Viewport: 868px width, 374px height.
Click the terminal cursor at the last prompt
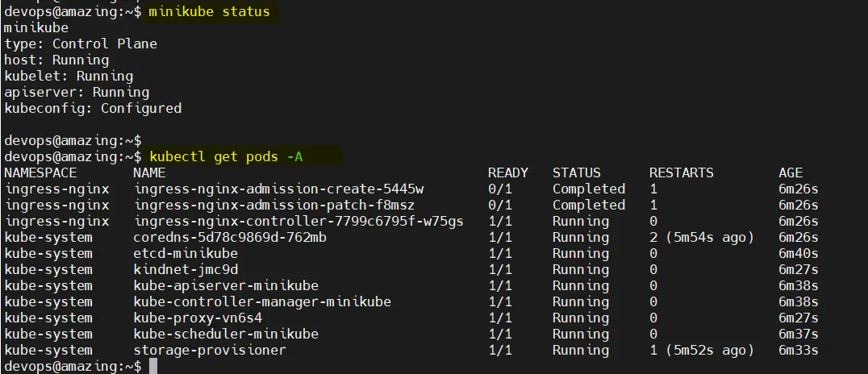153,366
